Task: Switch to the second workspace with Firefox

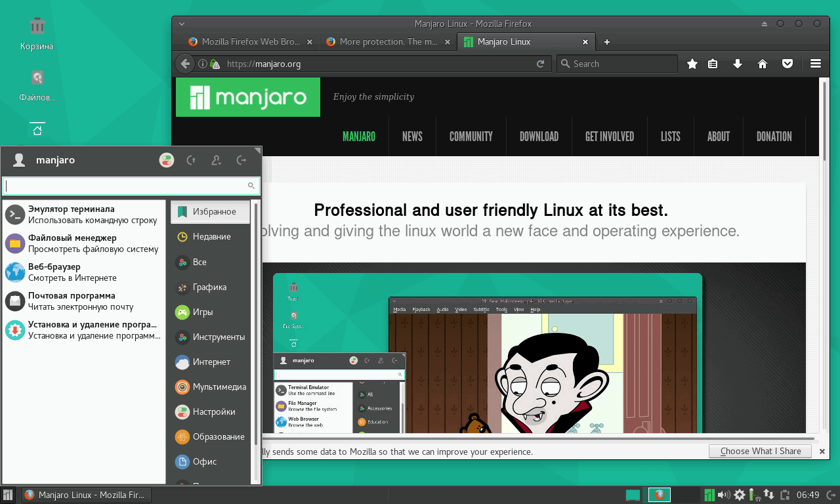Action: [660, 495]
